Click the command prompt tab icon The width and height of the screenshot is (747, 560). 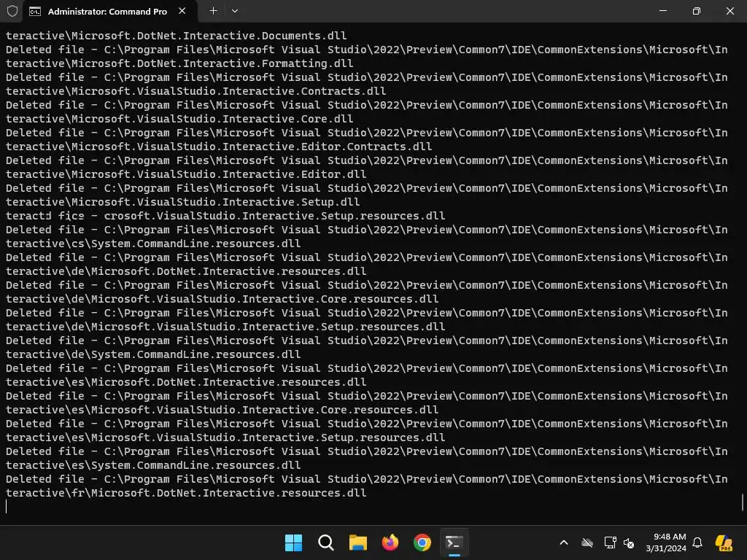pos(35,12)
